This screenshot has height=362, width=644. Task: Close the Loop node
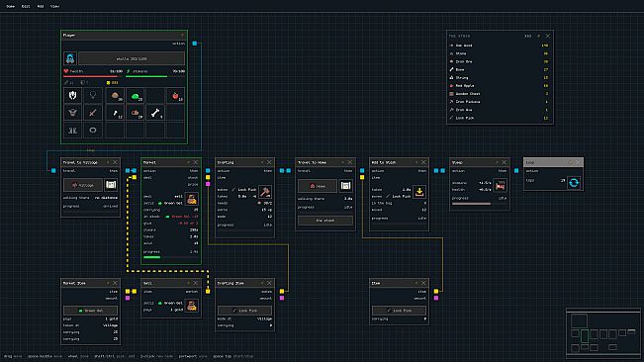coord(577,162)
